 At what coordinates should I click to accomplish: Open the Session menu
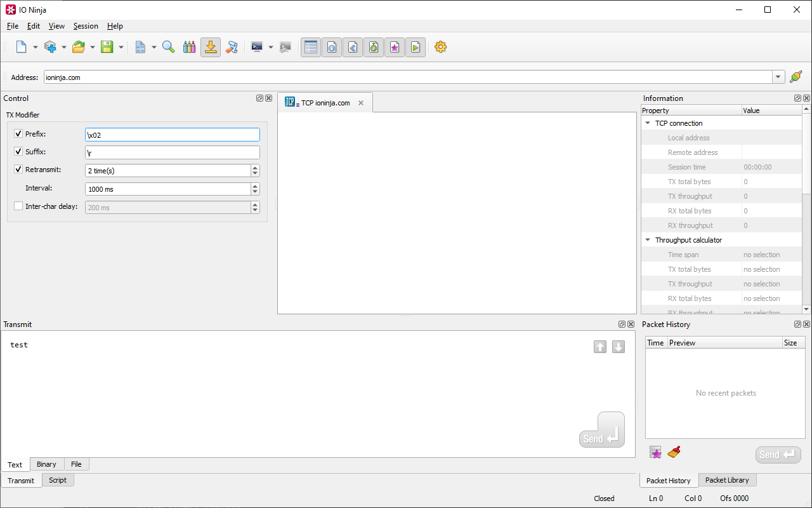click(x=86, y=26)
